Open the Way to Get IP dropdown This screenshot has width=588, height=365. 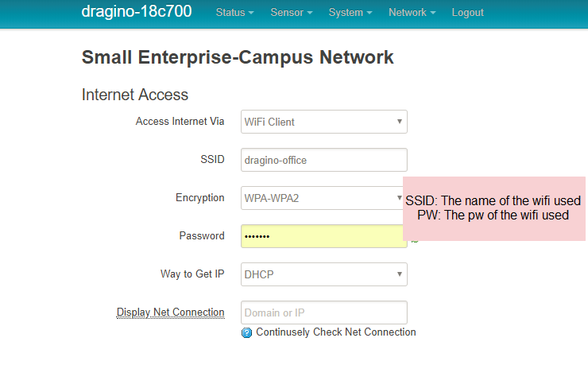tap(324, 274)
